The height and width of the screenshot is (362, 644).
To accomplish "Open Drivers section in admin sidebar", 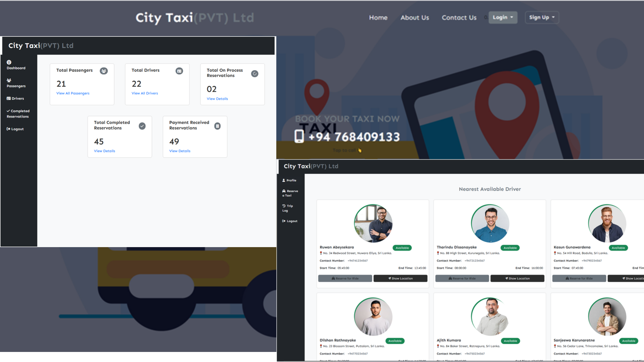I will (x=15, y=99).
